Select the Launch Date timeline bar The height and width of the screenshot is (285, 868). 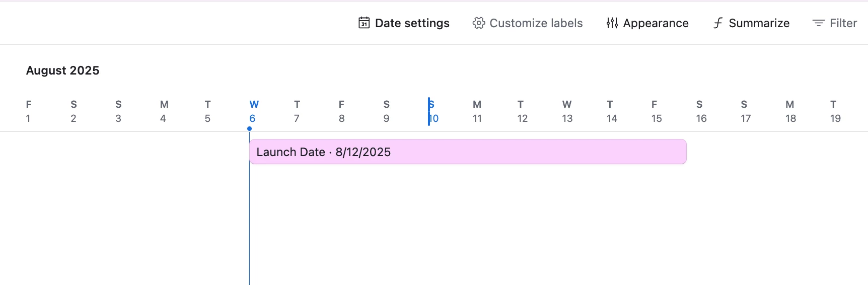[x=468, y=152]
